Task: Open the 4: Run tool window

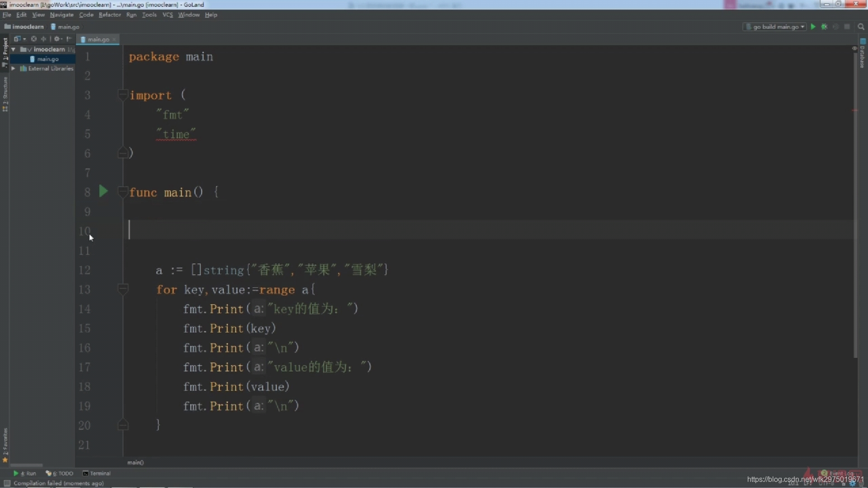Action: (x=25, y=473)
